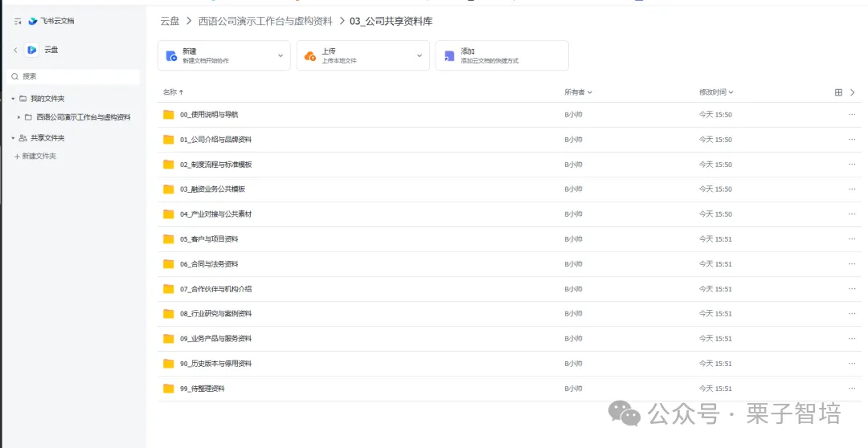Click the 添加 shortcut button

(502, 55)
